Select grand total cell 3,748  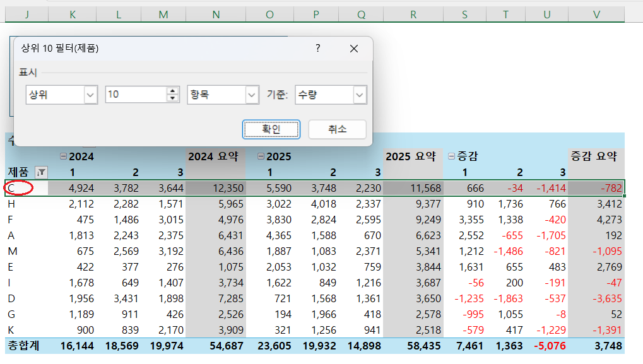pyautogui.click(x=596, y=346)
